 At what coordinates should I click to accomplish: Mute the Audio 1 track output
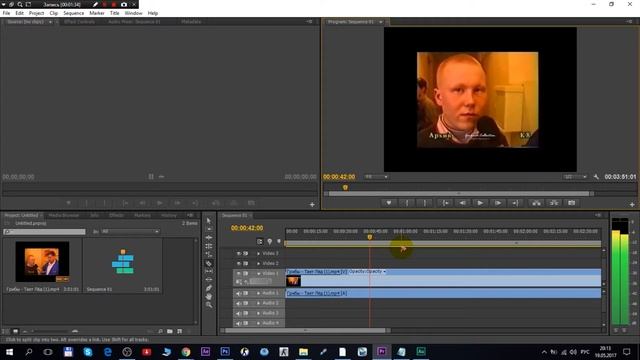239,293
